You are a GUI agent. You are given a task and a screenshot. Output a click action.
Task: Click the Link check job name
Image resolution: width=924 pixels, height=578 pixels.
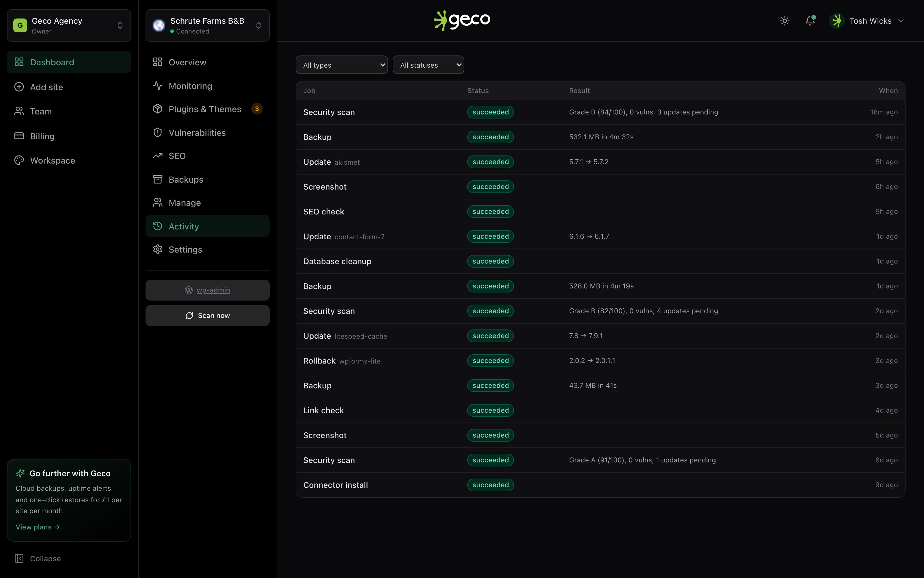[x=323, y=410]
